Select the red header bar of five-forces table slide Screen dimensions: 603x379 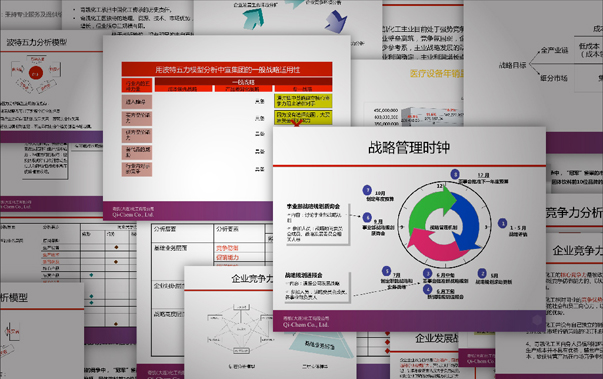point(227,69)
